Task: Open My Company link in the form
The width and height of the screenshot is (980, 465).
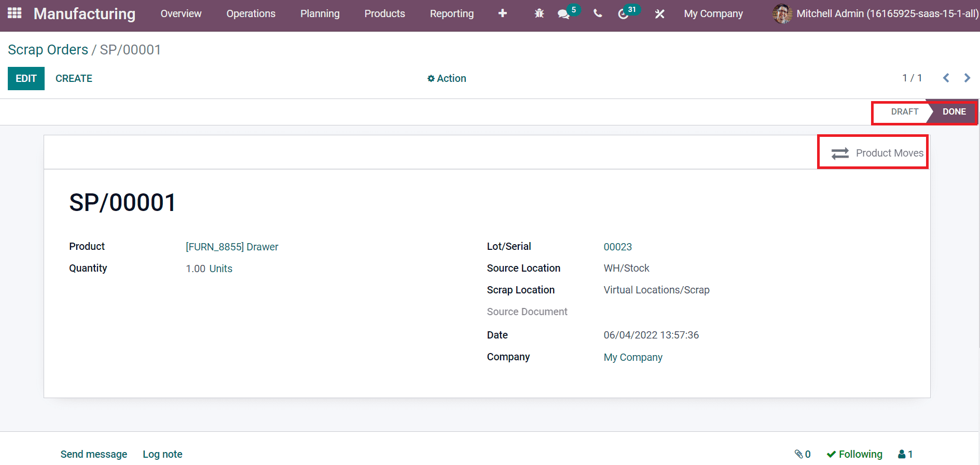Action: 633,357
